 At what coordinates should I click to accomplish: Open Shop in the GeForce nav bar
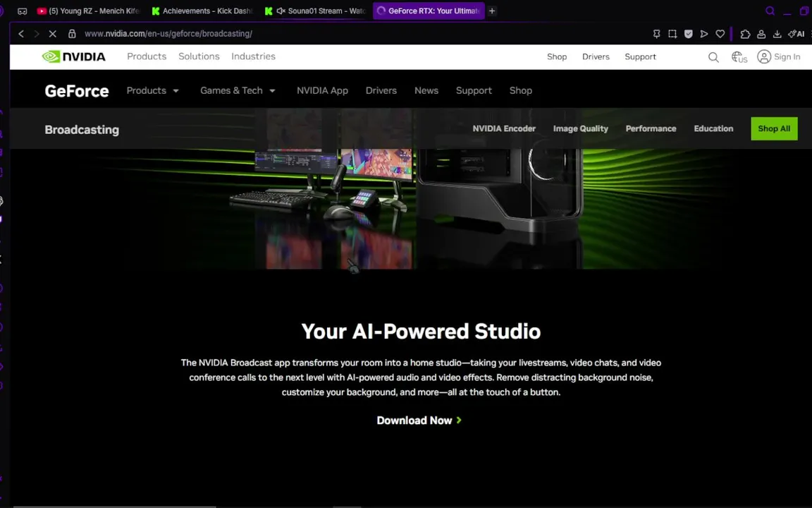pos(520,90)
